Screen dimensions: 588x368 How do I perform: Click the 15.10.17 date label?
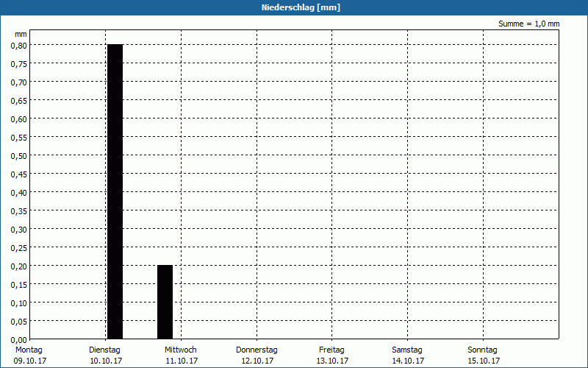(484, 361)
